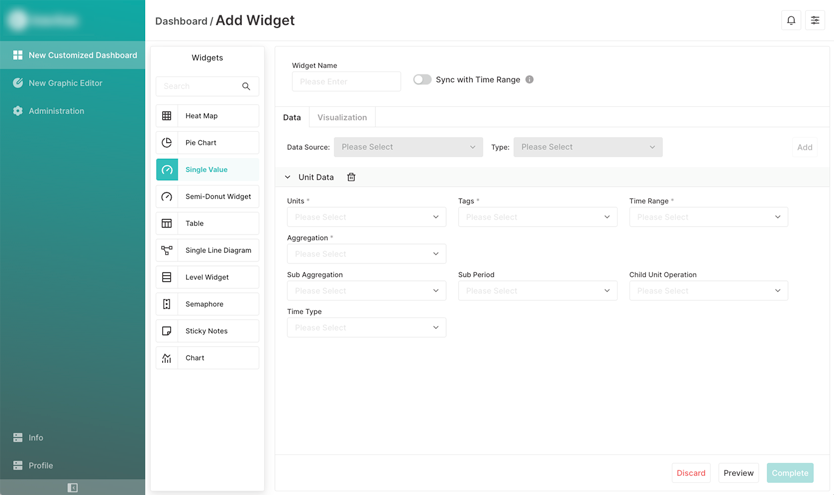The height and width of the screenshot is (495, 834).
Task: Click the Widget Name input field
Action: (x=346, y=81)
